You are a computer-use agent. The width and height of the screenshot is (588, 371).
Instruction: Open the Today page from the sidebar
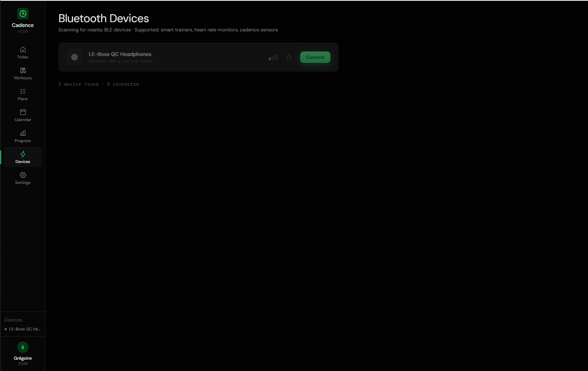tap(23, 53)
